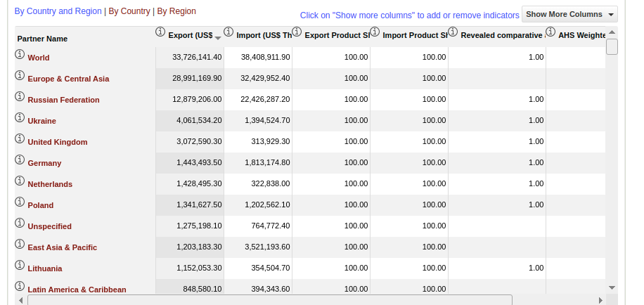Click info icon beside Lithuania row
The height and width of the screenshot is (305, 644).
point(20,266)
